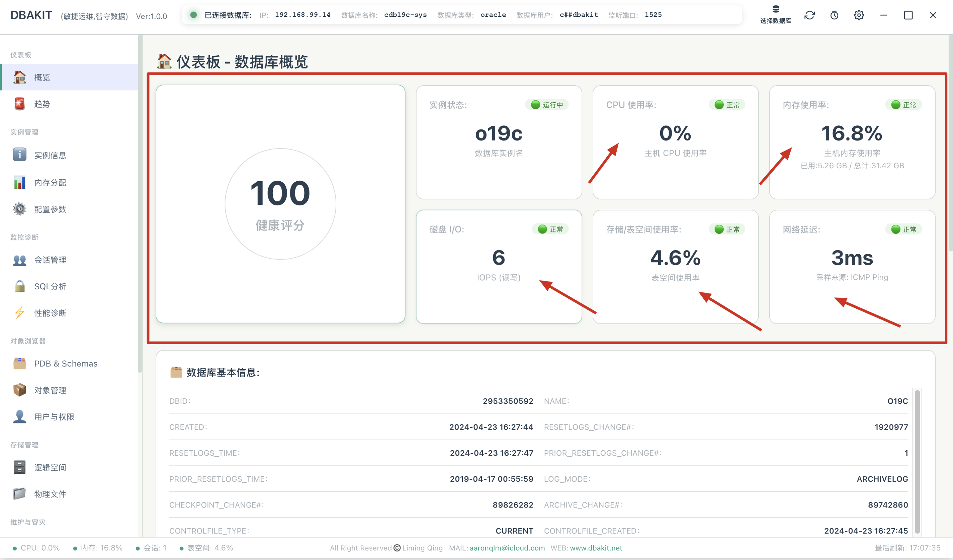Click the o19c instance name value
953x560 pixels.
tap(499, 133)
